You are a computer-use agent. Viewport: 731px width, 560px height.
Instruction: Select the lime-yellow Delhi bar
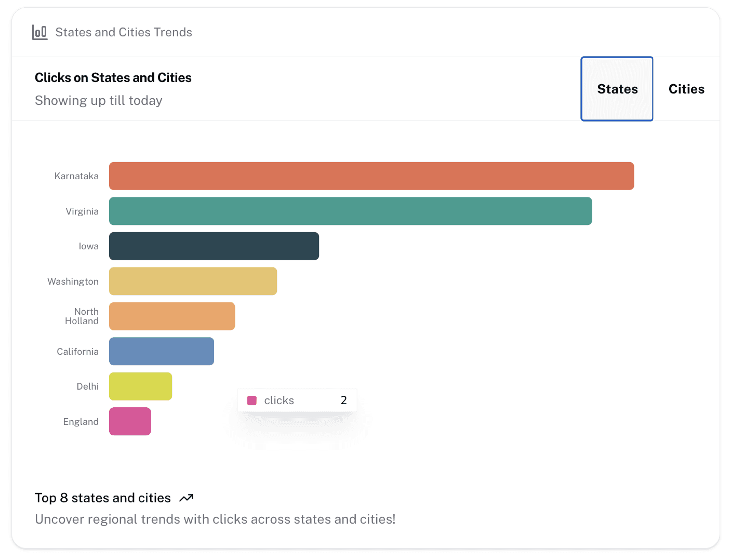click(140, 386)
